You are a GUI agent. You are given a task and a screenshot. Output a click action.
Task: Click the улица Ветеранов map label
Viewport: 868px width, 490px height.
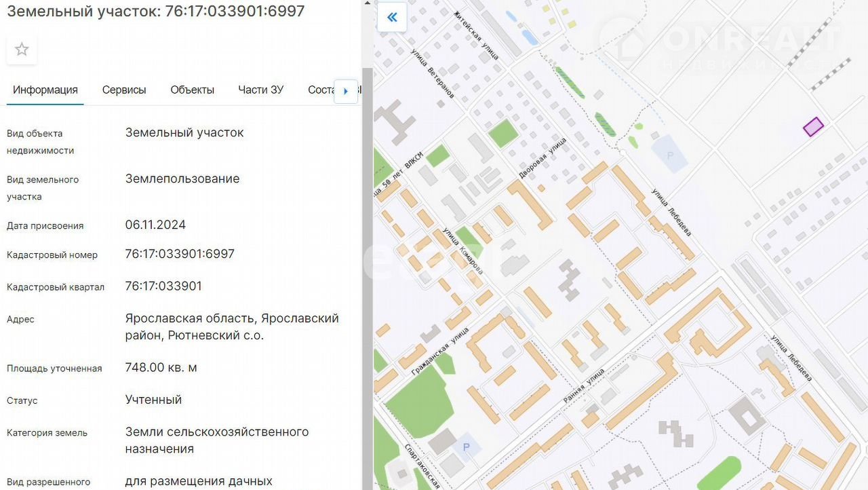[x=433, y=73]
